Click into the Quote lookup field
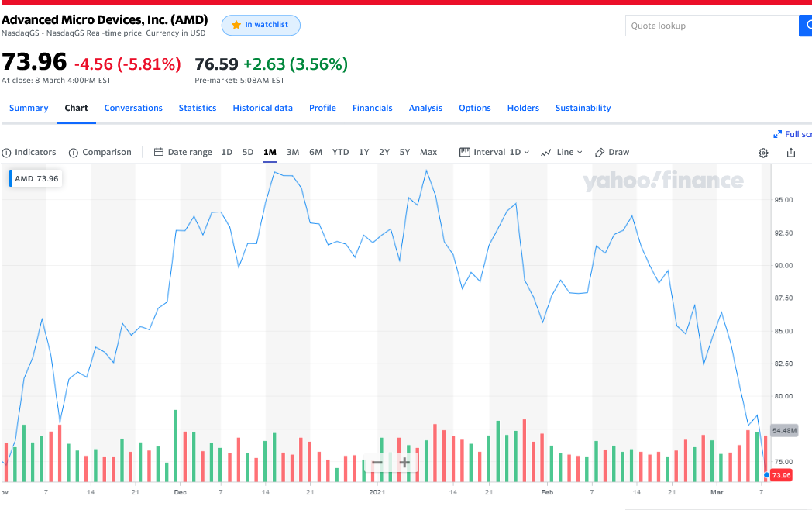This screenshot has height=510, width=812. tap(712, 26)
